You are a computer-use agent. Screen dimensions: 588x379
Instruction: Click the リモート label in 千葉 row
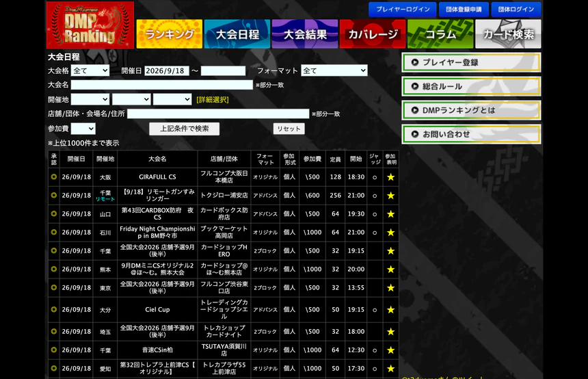pyautogui.click(x=105, y=199)
